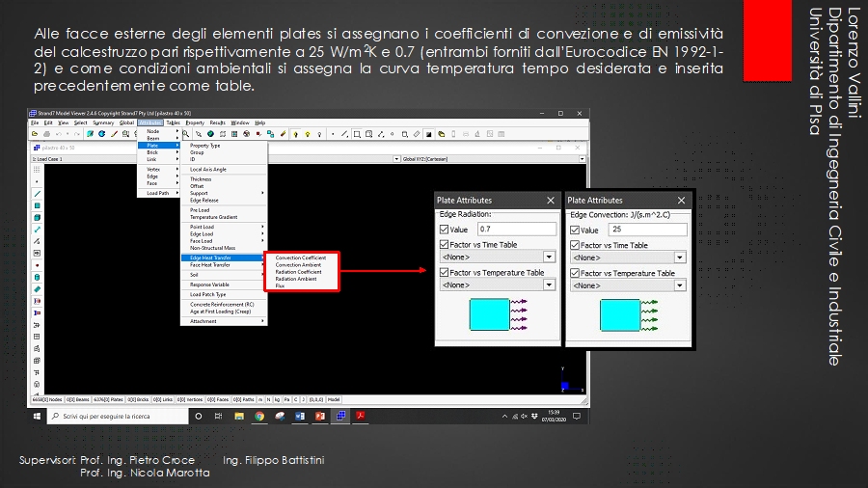
Task: Select the plate element tool in left toolbar
Action: click(38, 205)
